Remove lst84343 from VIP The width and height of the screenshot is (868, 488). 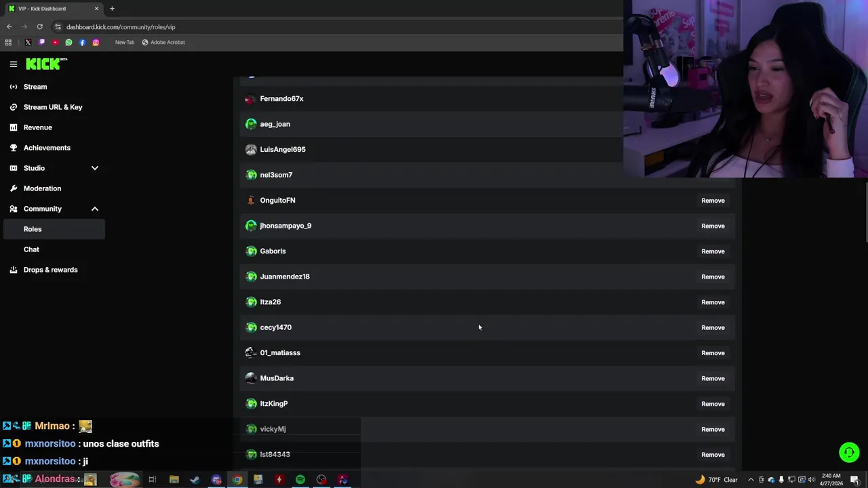pyautogui.click(x=713, y=455)
